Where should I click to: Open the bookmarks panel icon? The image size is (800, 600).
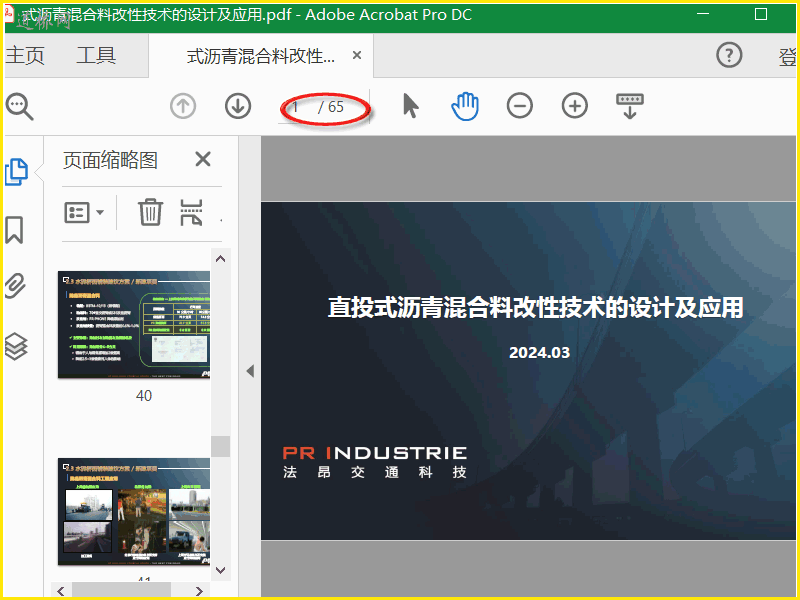pos(14,230)
